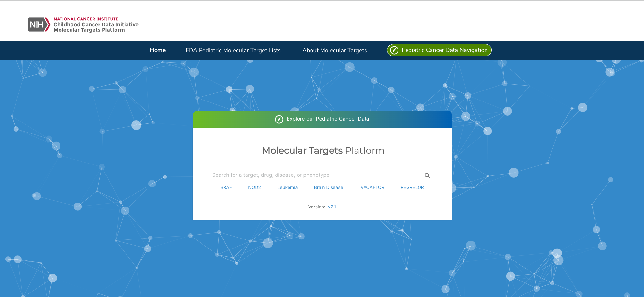The image size is (644, 297).
Task: Open the NOD2 quick search link
Action: coord(255,187)
